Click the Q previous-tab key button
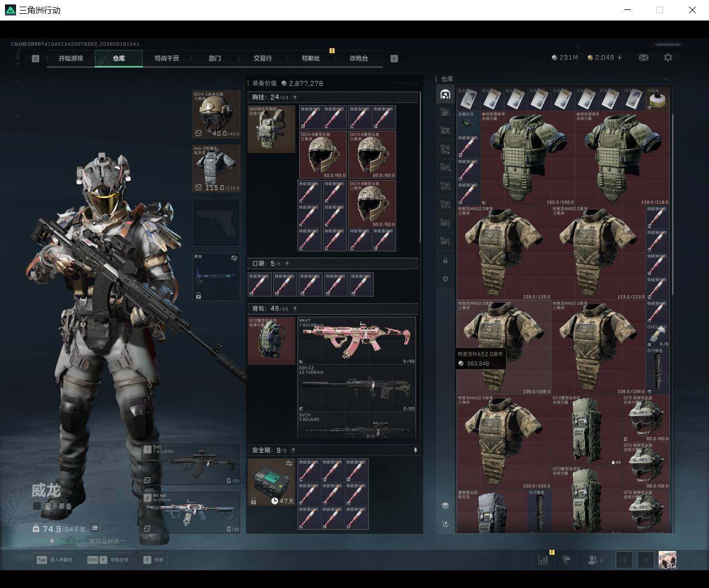This screenshot has width=709, height=588. [x=35, y=58]
